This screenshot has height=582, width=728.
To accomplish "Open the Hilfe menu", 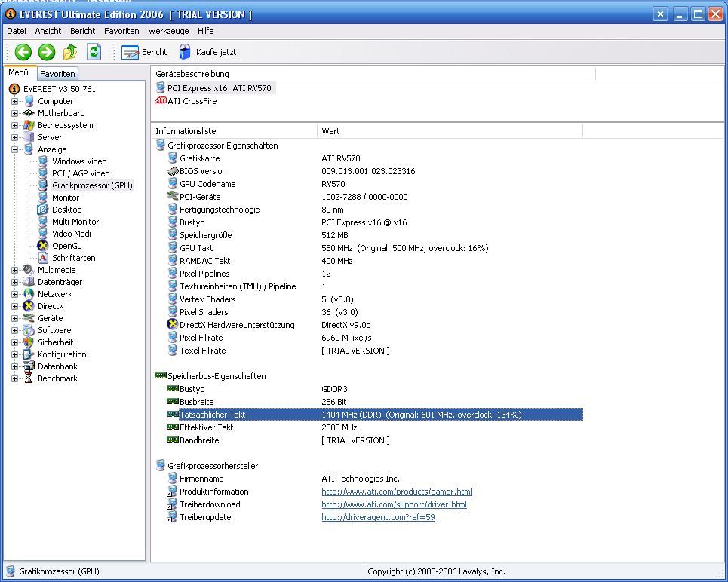I will click(206, 31).
